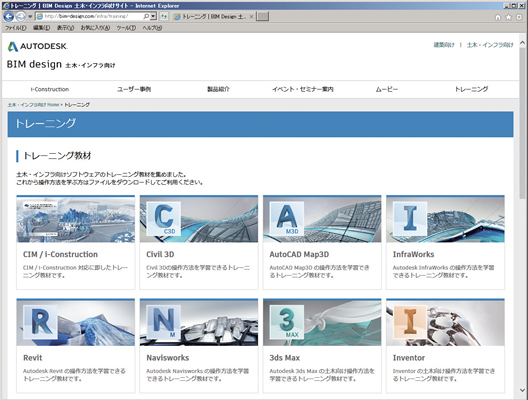Open the CIM / i-Construction title link
The height and width of the screenshot is (400, 528).
coord(60,255)
